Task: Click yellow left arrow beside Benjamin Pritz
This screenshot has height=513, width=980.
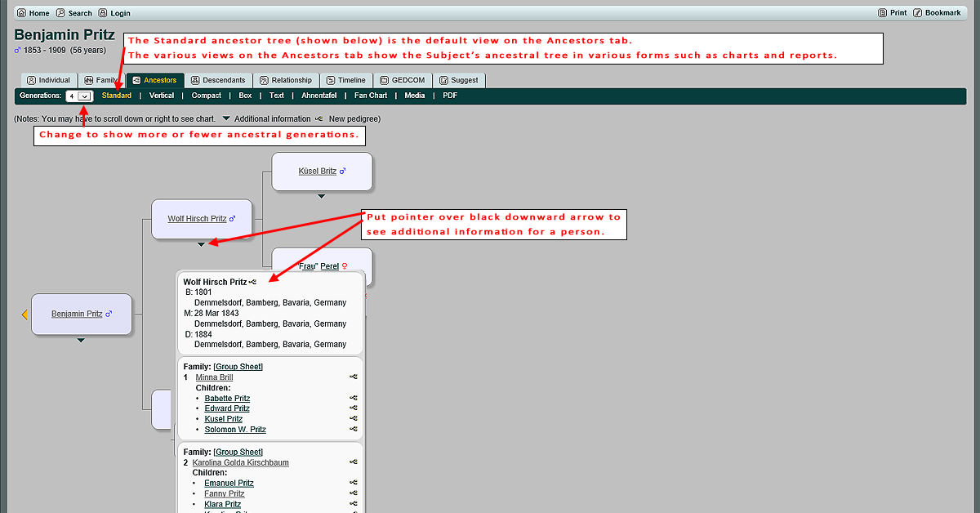Action: point(24,314)
